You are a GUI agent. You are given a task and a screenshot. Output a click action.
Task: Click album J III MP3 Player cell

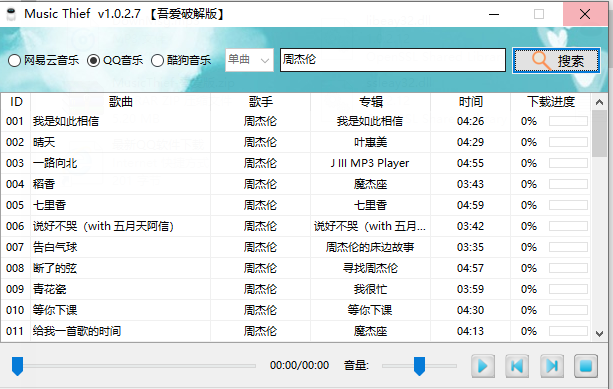(x=370, y=163)
